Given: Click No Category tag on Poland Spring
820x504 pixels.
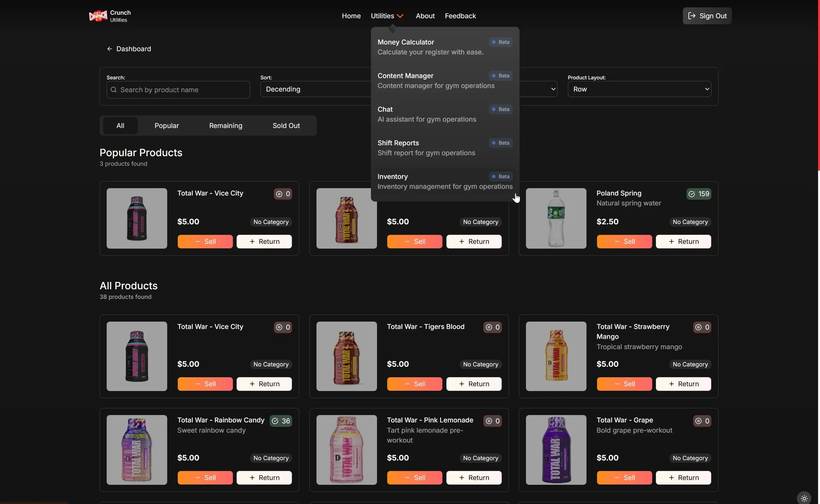Looking at the screenshot, I should 690,222.
